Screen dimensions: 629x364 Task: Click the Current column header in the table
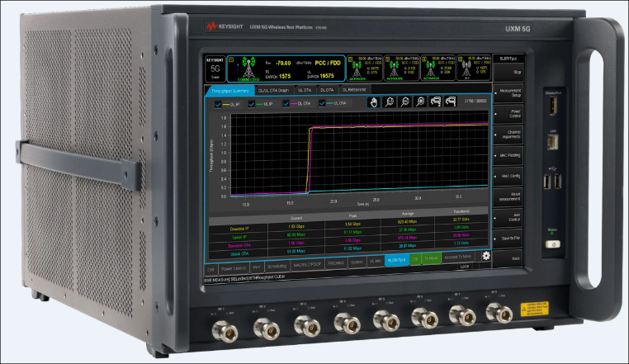click(x=296, y=219)
